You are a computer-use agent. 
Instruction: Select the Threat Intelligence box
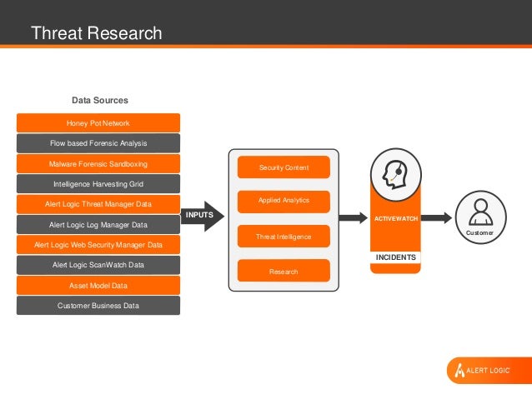tap(284, 237)
